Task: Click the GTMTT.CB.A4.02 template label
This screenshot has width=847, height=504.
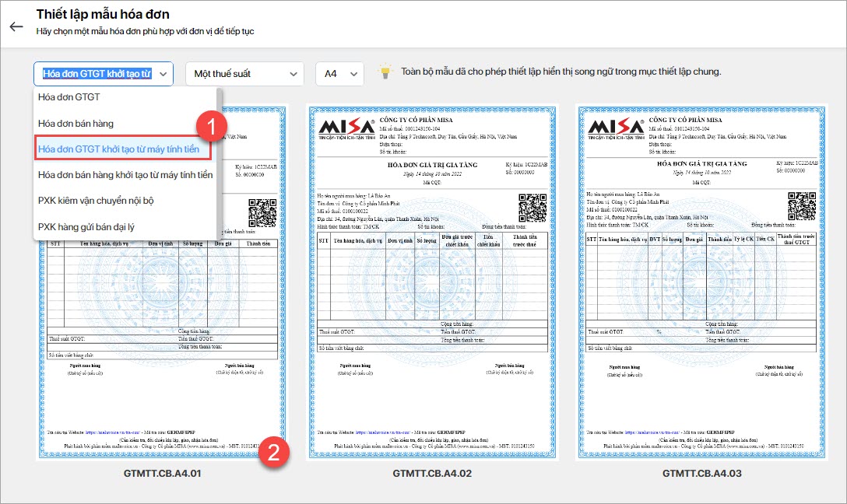Action: (432, 473)
